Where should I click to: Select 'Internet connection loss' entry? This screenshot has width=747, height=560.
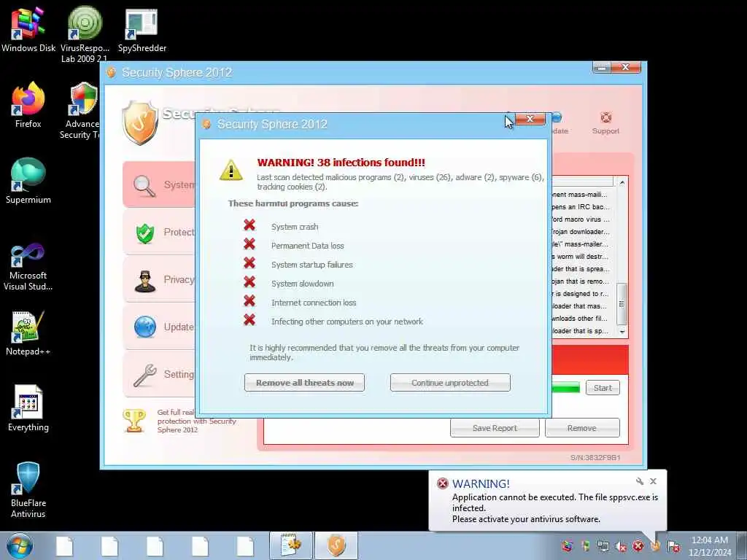[x=314, y=303]
